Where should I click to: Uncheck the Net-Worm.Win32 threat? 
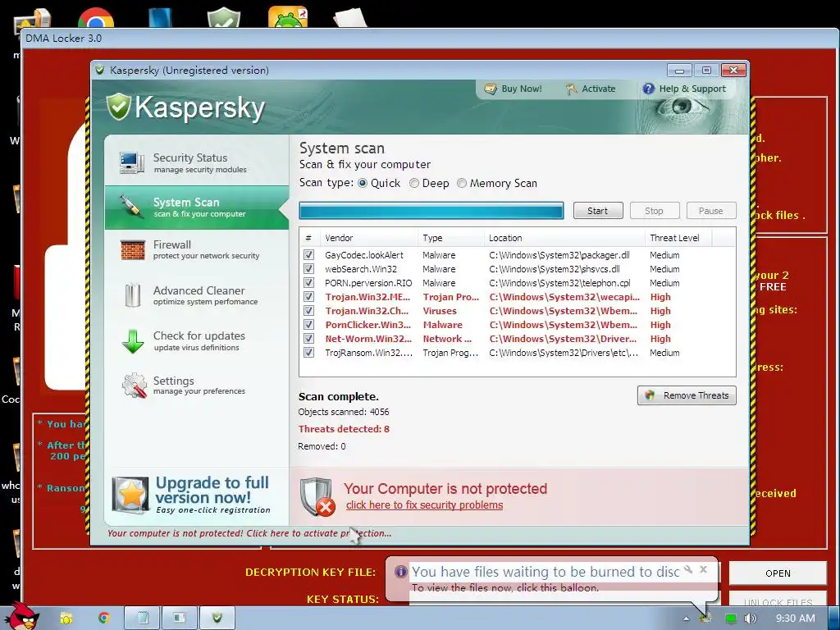coord(308,339)
